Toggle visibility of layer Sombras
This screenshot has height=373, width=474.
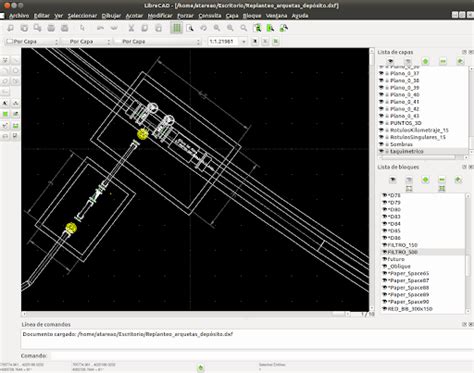381,144
